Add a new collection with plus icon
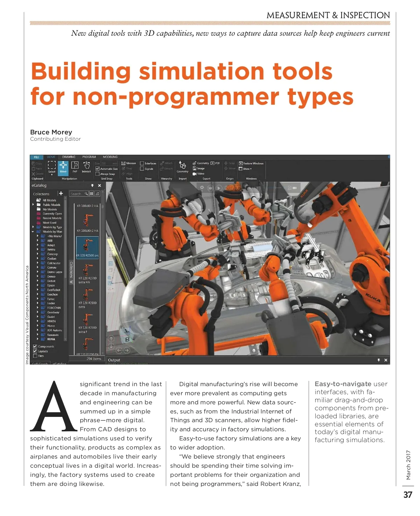This screenshot has width=420, height=516. click(x=61, y=193)
